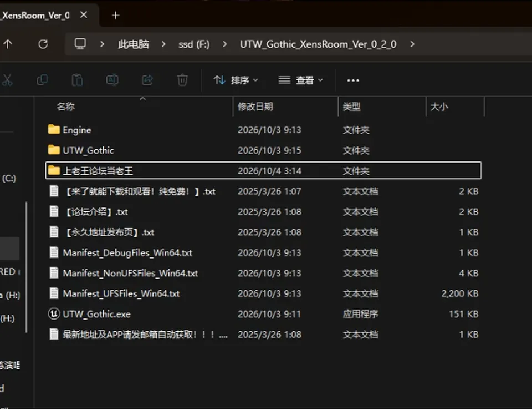This screenshot has width=532, height=410.
Task: Click the Rename icon in toolbar
Action: 112,80
